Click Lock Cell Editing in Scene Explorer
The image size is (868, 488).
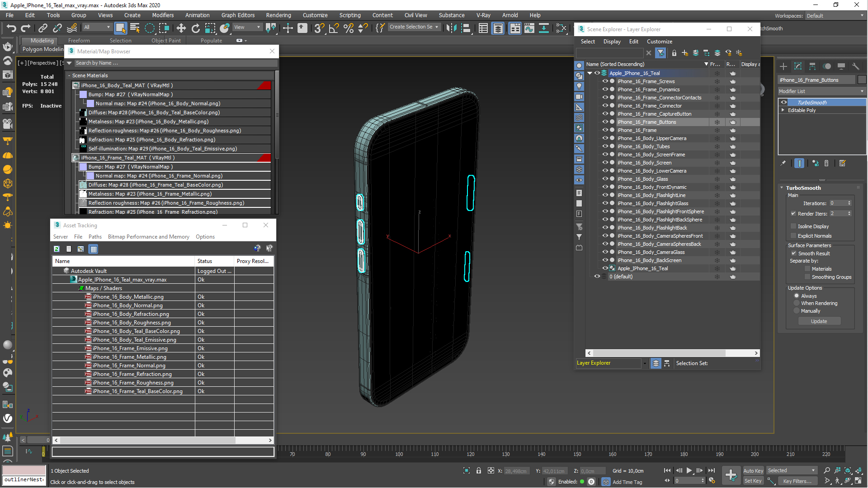click(x=674, y=53)
